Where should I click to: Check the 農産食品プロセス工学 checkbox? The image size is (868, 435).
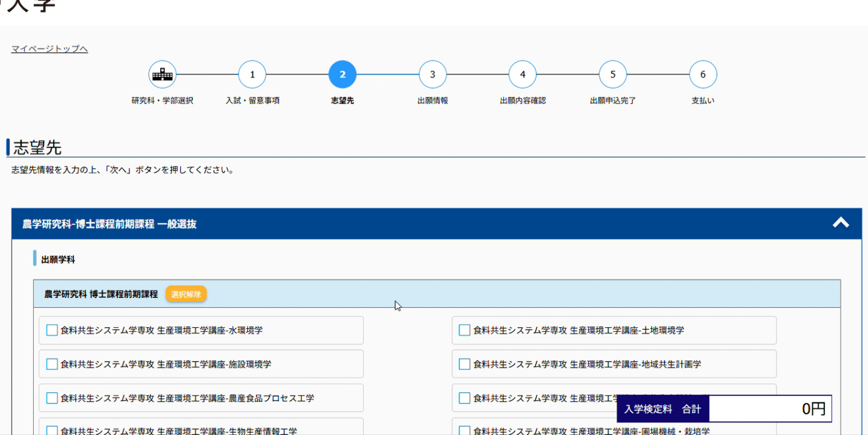52,398
